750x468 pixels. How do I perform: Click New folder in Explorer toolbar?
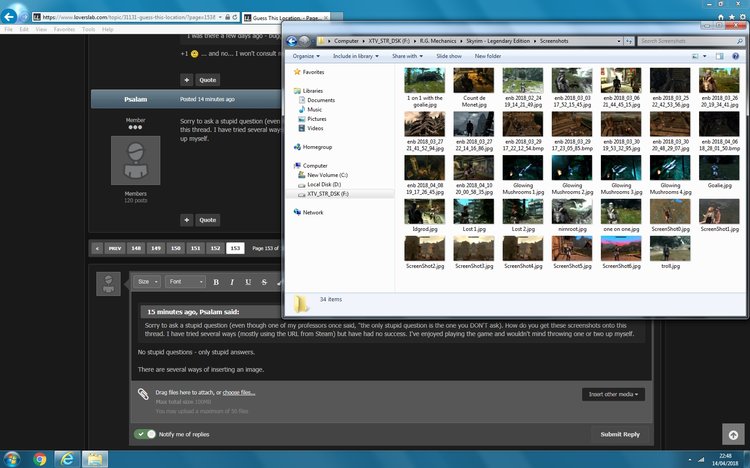488,56
